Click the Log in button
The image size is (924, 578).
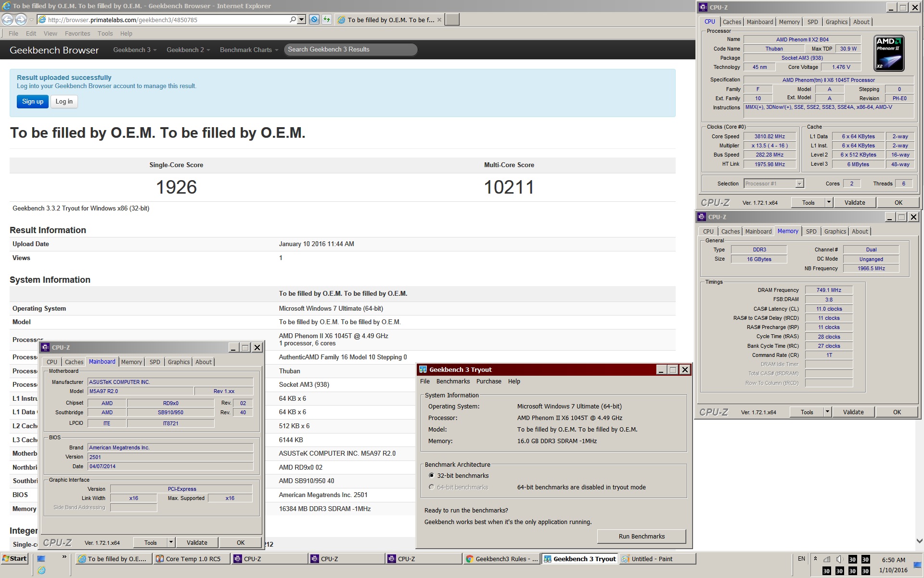(x=64, y=101)
